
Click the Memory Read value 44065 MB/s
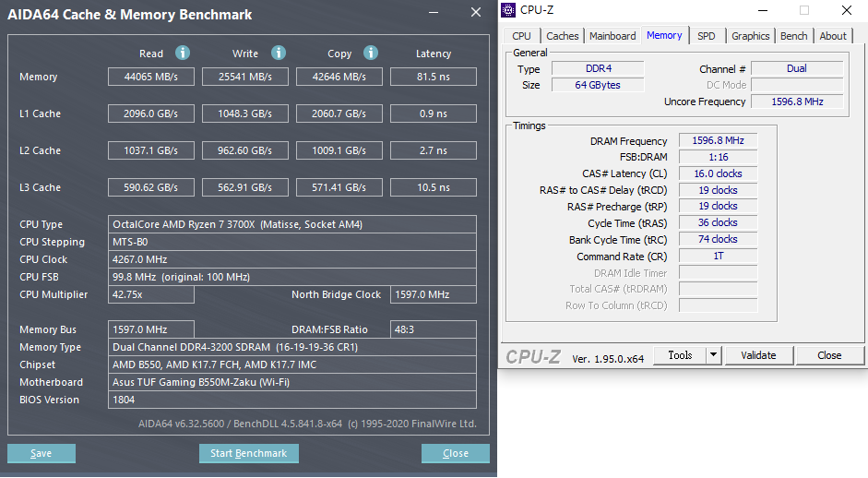(151, 77)
